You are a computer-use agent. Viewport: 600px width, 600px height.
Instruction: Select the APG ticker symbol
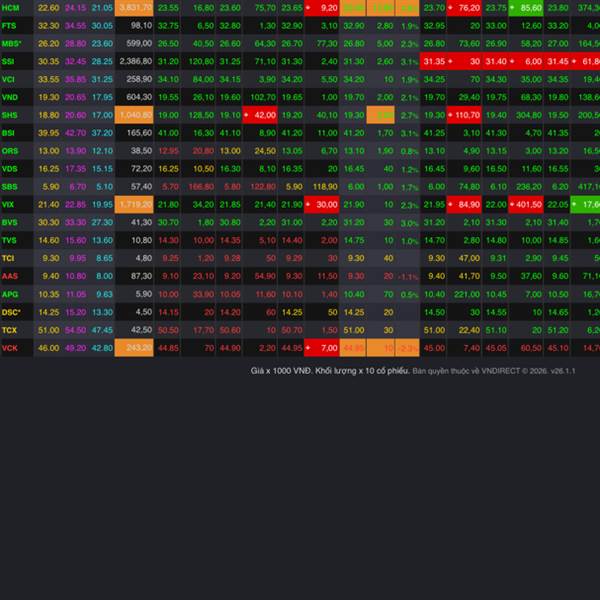pos(10,294)
